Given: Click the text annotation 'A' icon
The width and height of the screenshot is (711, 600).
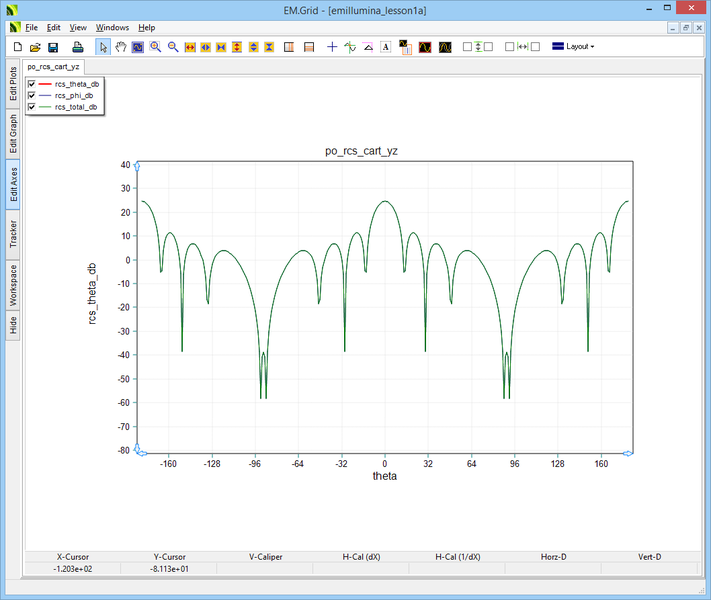Looking at the screenshot, I should 385,47.
